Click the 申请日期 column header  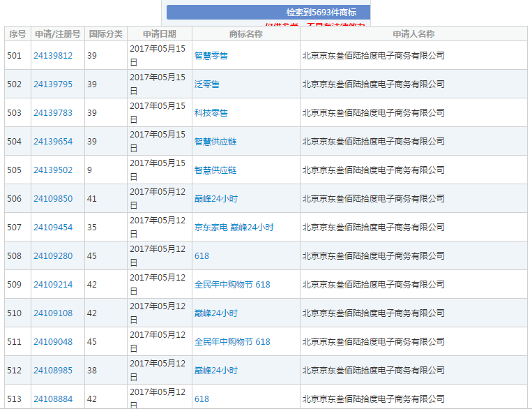point(159,34)
